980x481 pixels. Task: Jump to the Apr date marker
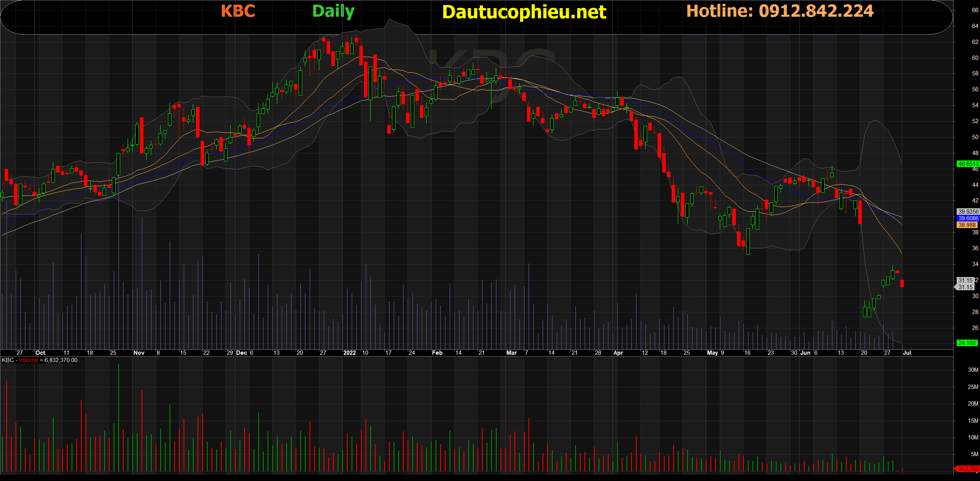618,353
